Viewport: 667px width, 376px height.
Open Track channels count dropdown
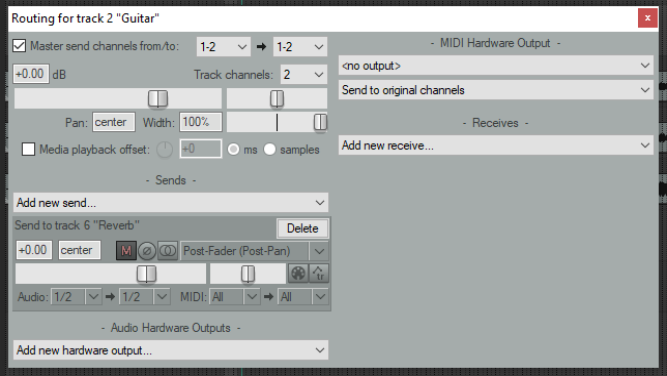pos(303,74)
